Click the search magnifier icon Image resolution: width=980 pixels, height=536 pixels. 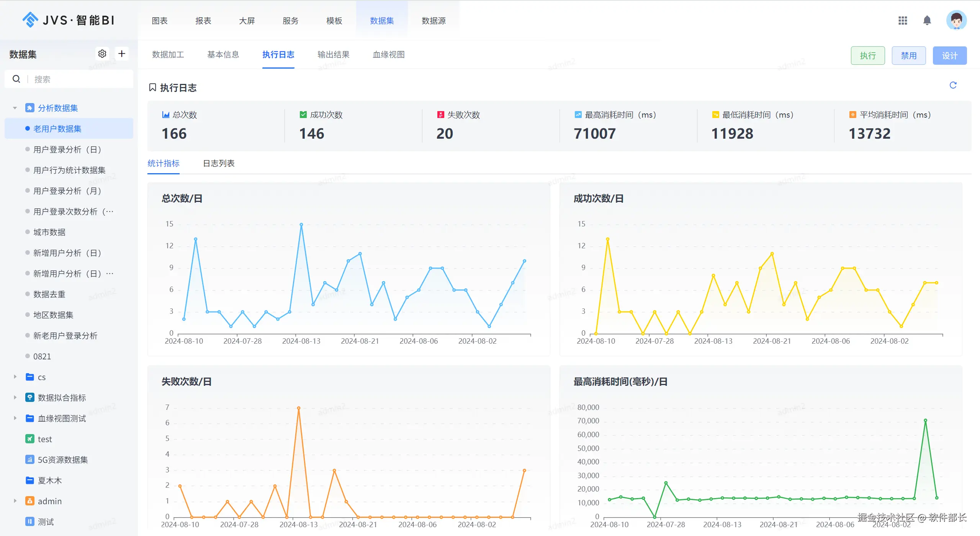(16, 79)
